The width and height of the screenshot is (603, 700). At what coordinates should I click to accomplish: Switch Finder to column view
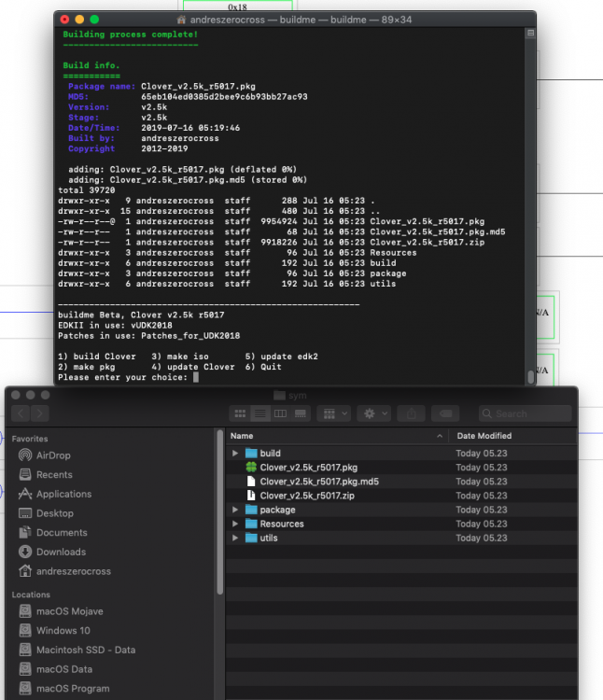click(280, 413)
